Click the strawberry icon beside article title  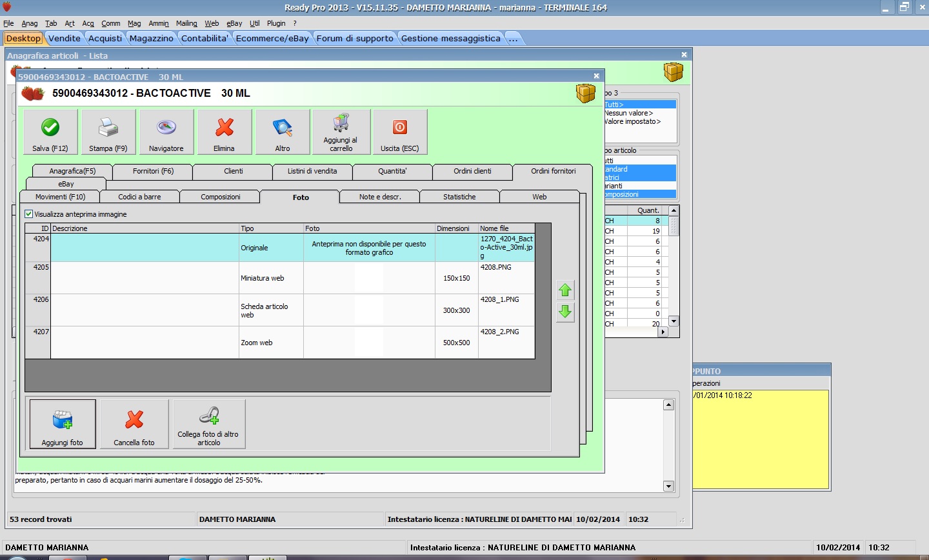coord(33,94)
